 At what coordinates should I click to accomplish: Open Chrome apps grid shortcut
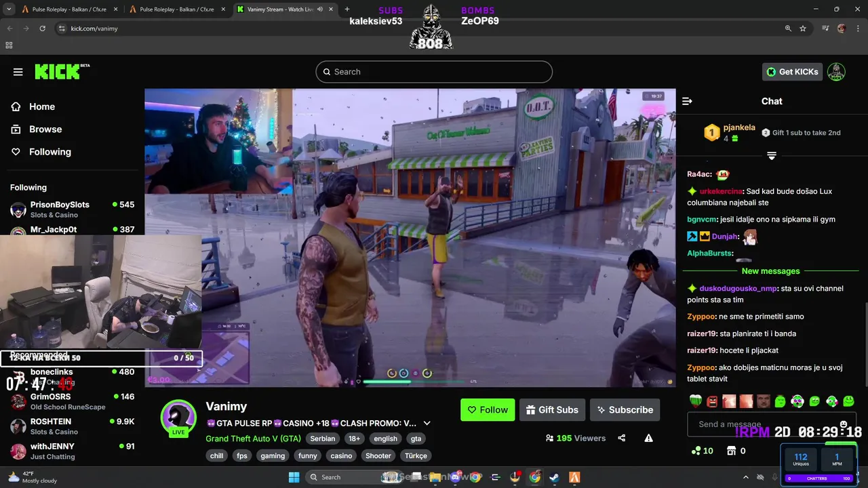[9, 45]
